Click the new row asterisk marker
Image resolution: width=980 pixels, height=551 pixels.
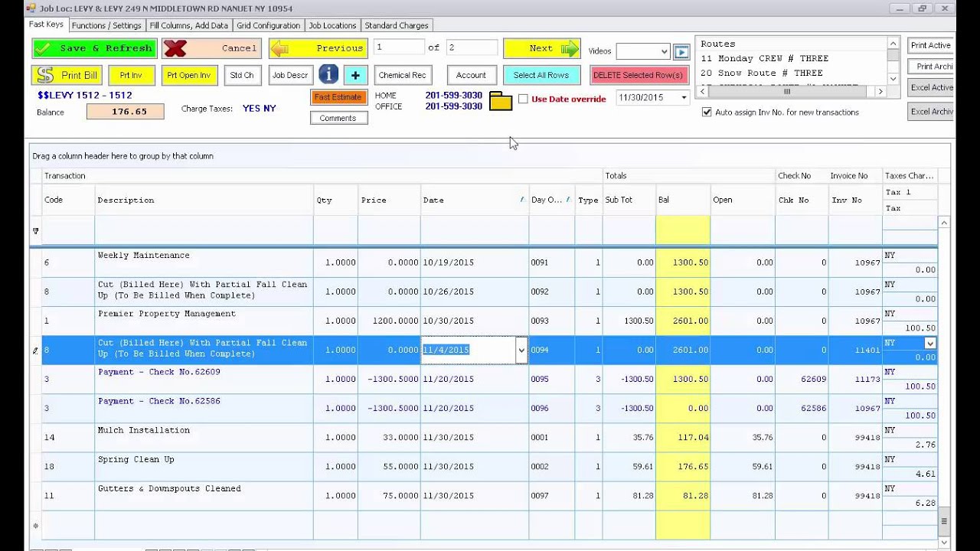pos(35,526)
